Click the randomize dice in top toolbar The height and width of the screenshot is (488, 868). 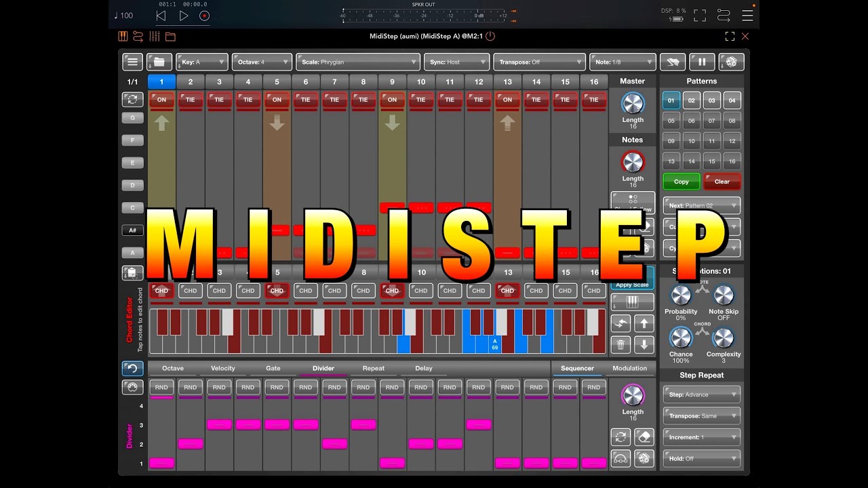(x=732, y=62)
